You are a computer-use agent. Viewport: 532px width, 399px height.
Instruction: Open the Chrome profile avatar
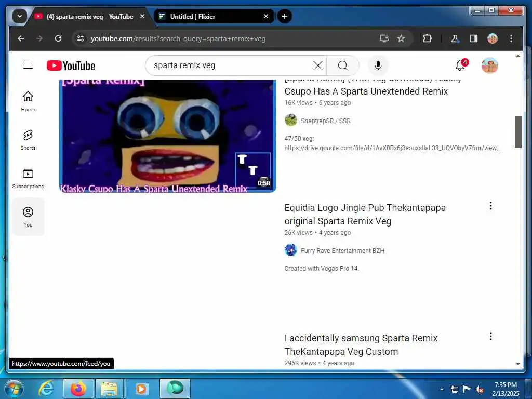(x=493, y=38)
